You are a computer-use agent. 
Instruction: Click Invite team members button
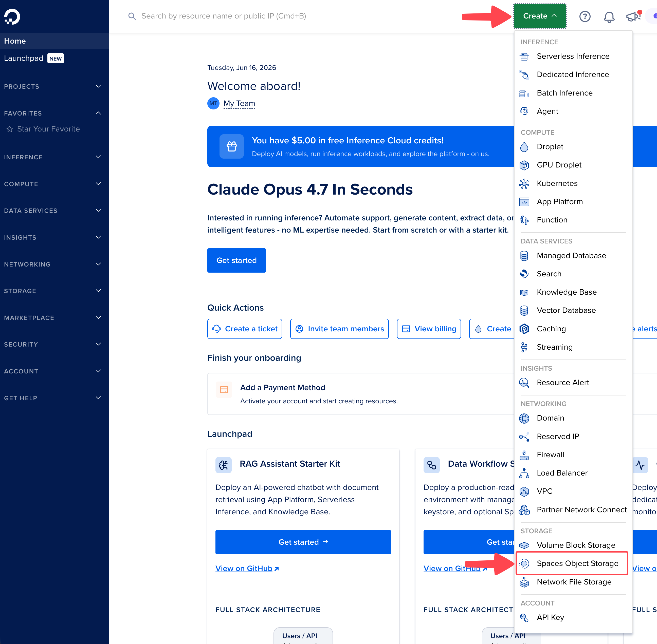click(x=339, y=329)
